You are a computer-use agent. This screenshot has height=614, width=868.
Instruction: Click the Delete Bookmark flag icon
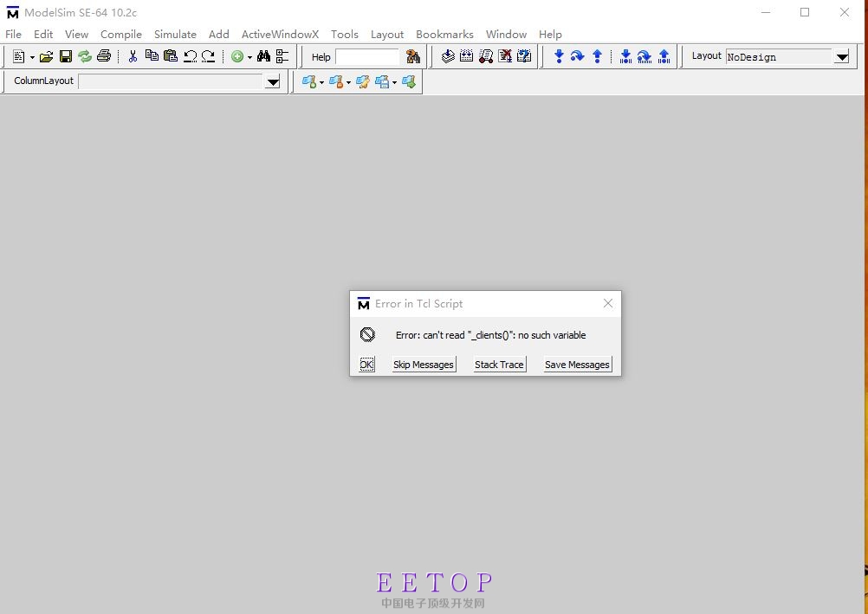pyautogui.click(x=336, y=82)
